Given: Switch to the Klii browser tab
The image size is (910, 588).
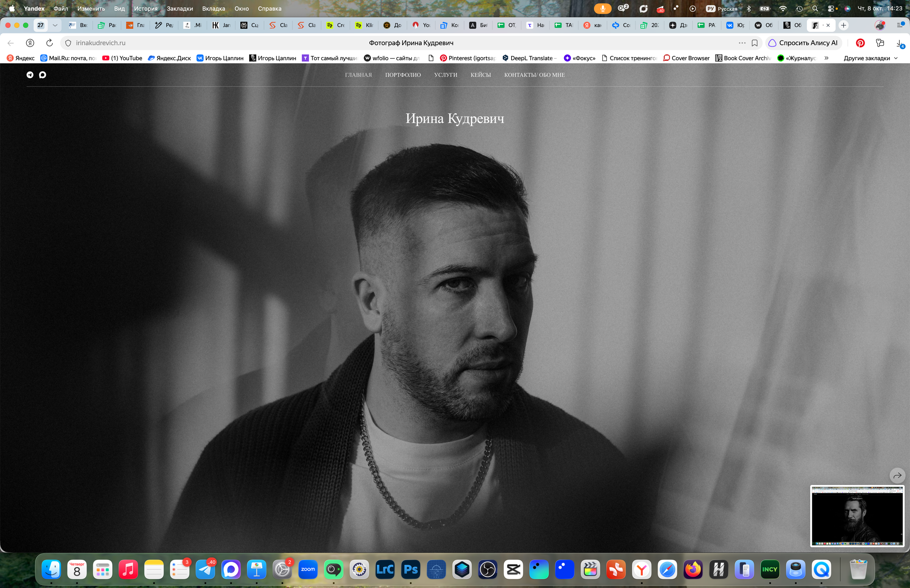Looking at the screenshot, I should pyautogui.click(x=364, y=25).
